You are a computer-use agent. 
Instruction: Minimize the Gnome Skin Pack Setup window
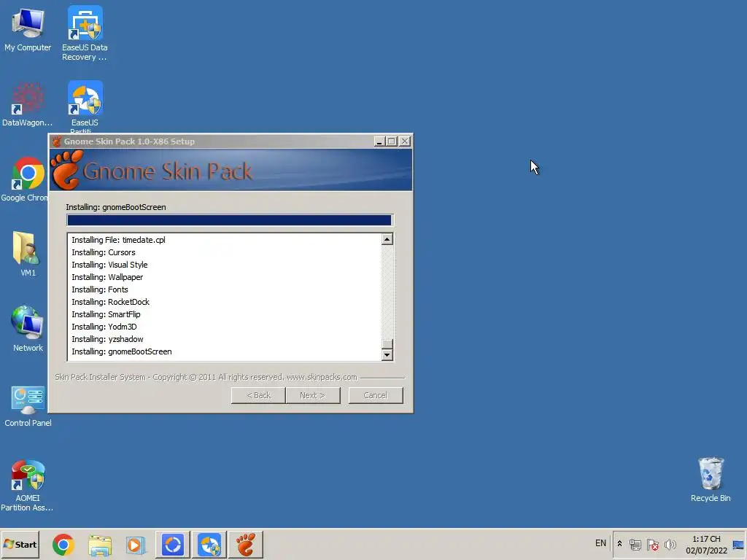pyautogui.click(x=379, y=141)
